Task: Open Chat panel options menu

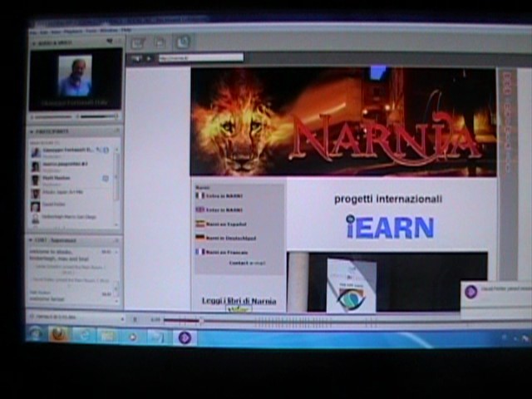Action: click(x=117, y=240)
